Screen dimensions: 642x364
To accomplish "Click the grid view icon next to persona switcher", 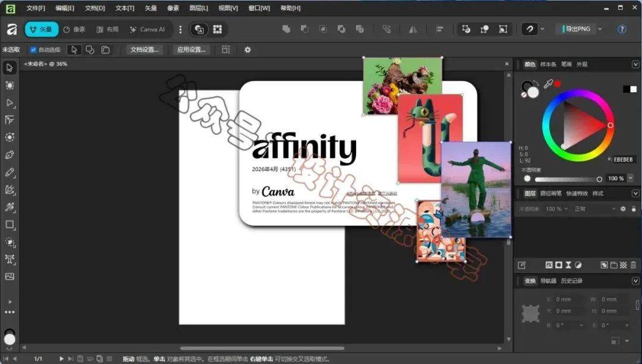I will pos(218,29).
